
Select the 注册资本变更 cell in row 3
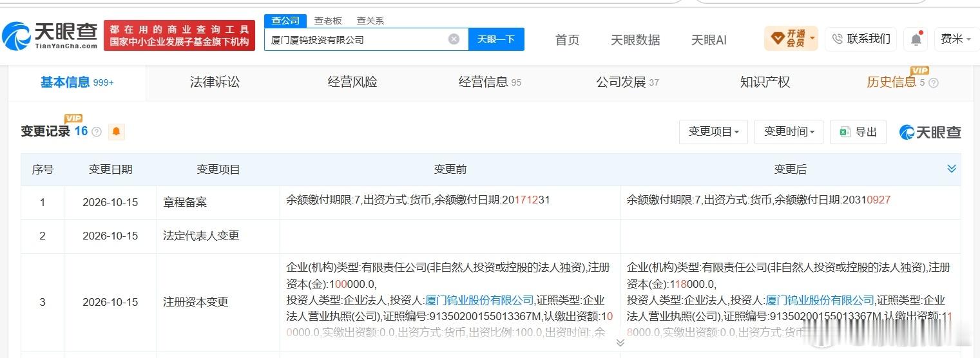(x=218, y=302)
